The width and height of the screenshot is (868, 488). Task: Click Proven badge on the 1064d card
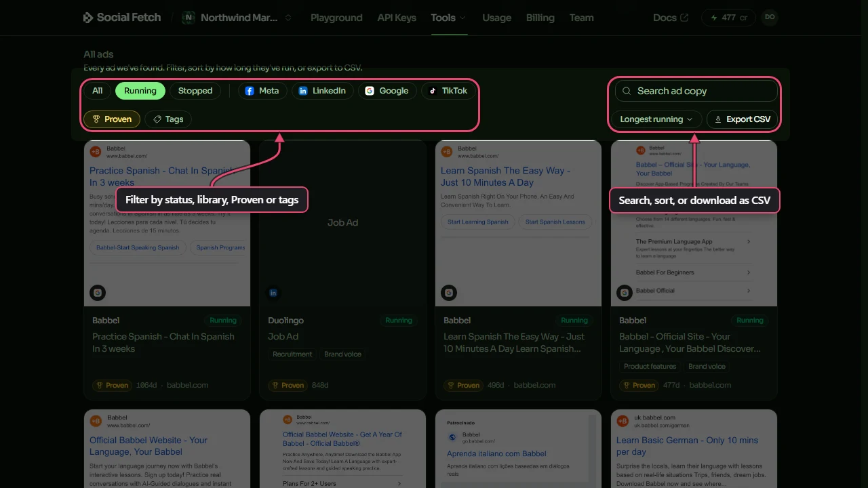click(112, 385)
